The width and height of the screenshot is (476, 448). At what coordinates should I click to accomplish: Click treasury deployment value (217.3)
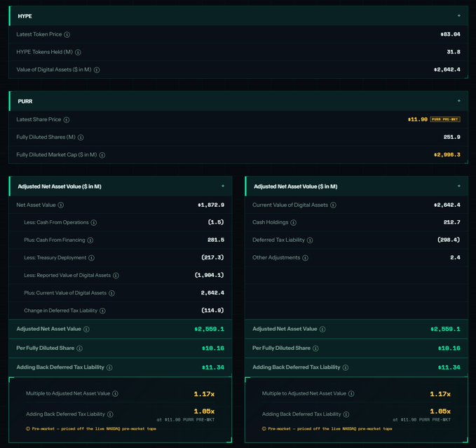(x=212, y=257)
